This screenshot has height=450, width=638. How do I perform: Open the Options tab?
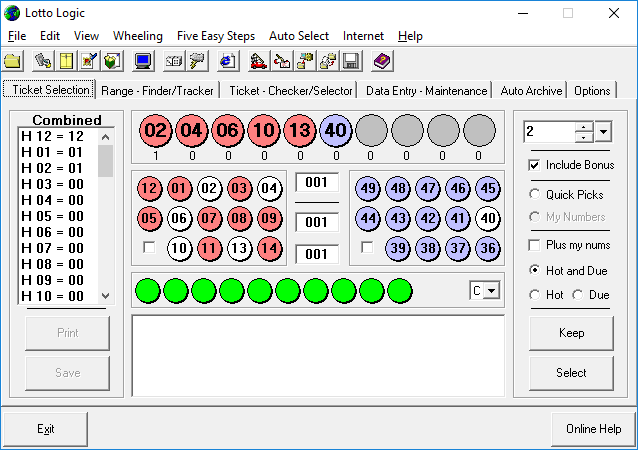(592, 91)
